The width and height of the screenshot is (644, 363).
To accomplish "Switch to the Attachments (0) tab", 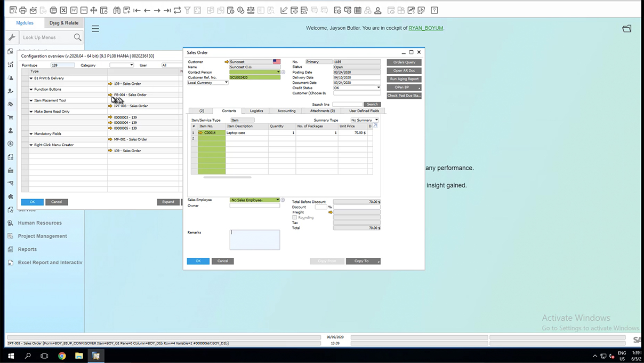I will coord(323,111).
